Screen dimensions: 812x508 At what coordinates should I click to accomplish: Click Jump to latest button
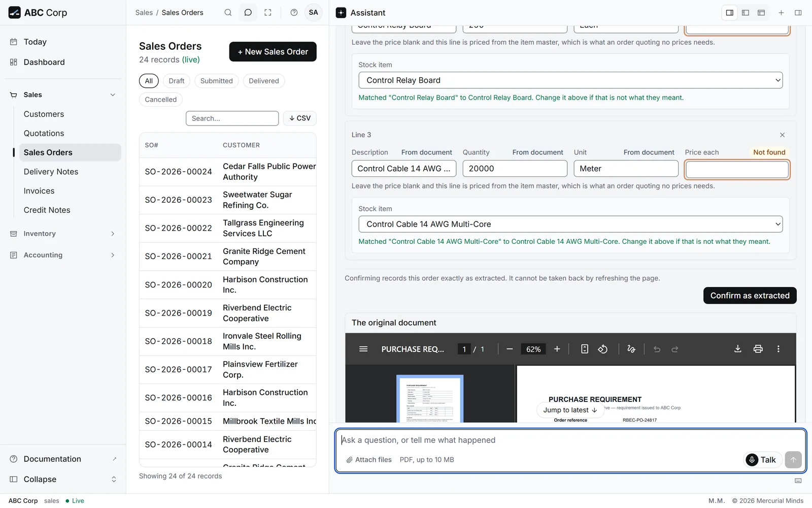coord(570,410)
